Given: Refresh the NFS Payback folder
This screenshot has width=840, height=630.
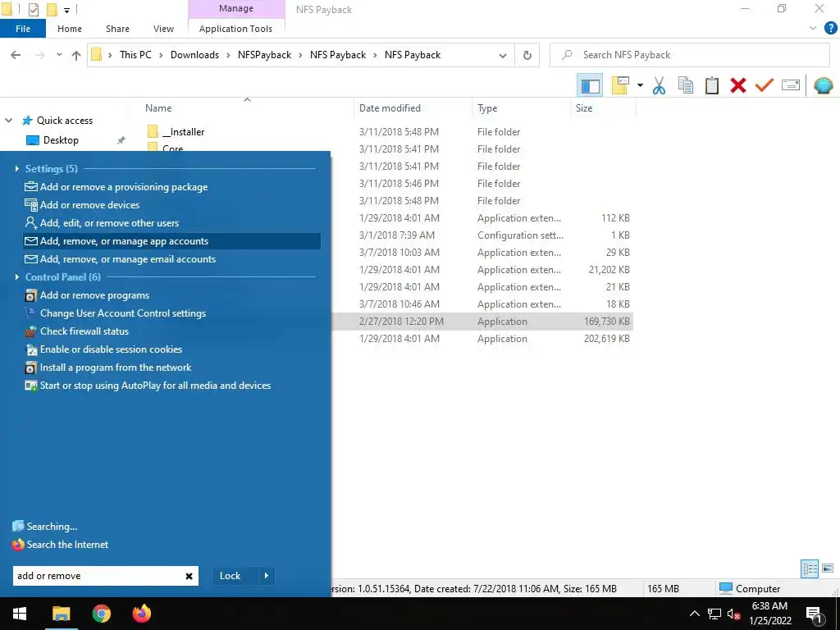Looking at the screenshot, I should (x=527, y=55).
